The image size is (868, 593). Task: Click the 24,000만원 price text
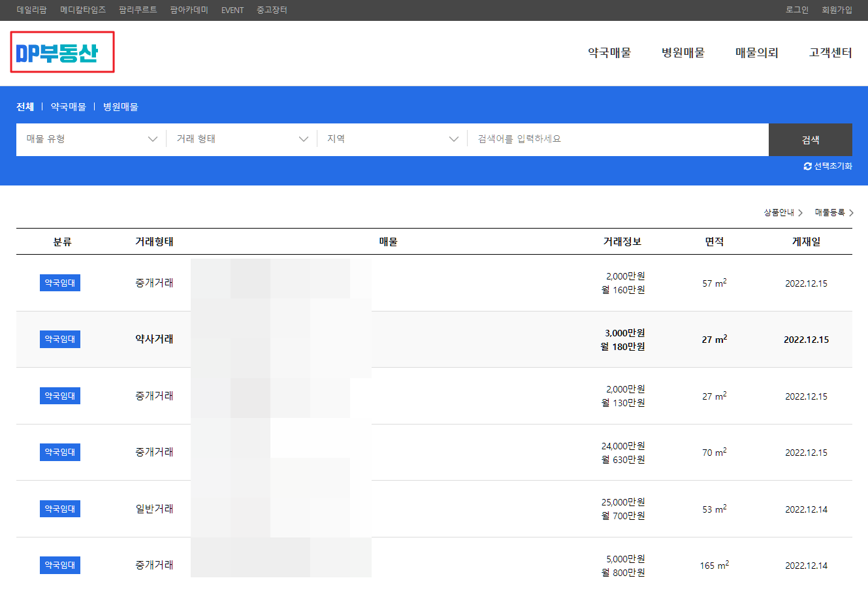point(623,446)
